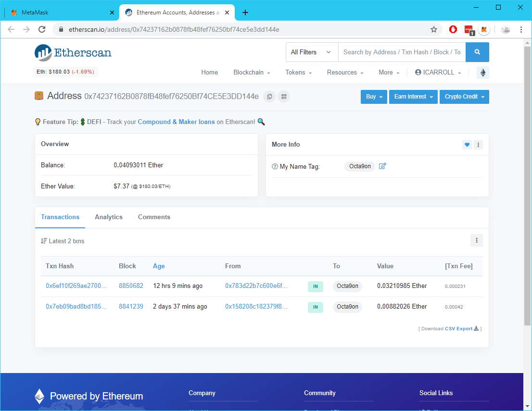
Task: Switch to the Analytics tab
Action: pos(109,217)
